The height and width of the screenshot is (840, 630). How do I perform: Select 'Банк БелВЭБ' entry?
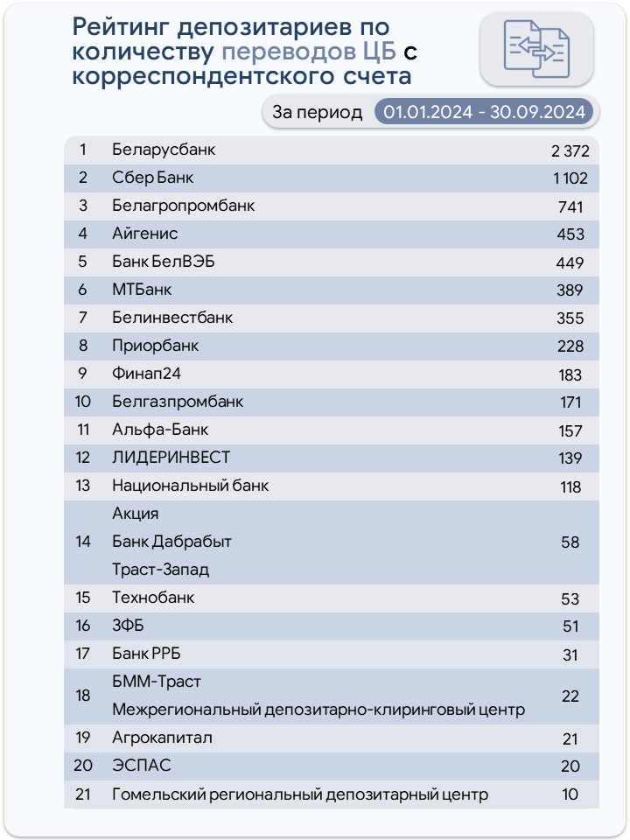click(x=164, y=262)
